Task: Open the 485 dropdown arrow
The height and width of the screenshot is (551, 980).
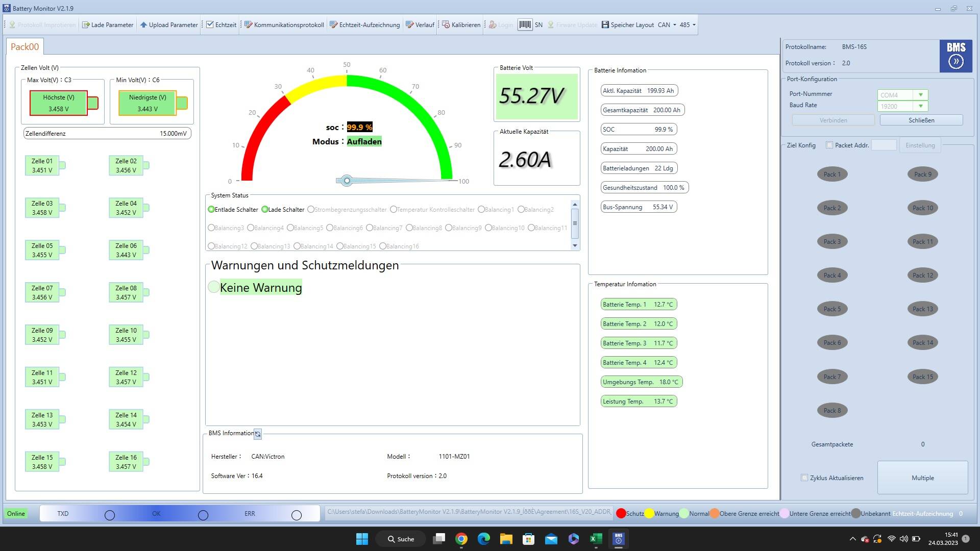Action: click(x=694, y=24)
